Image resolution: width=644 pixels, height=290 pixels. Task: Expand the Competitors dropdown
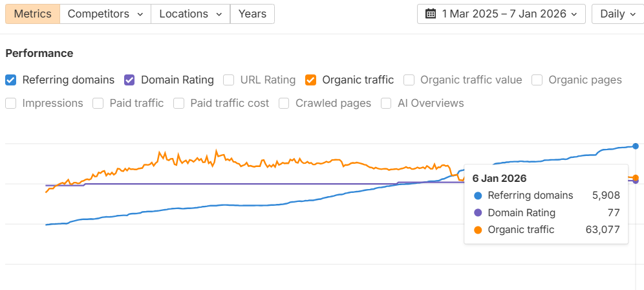(105, 14)
